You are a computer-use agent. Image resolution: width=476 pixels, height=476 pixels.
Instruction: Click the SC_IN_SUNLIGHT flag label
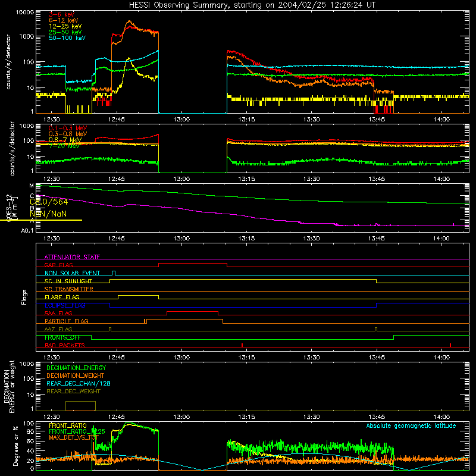(x=68, y=281)
